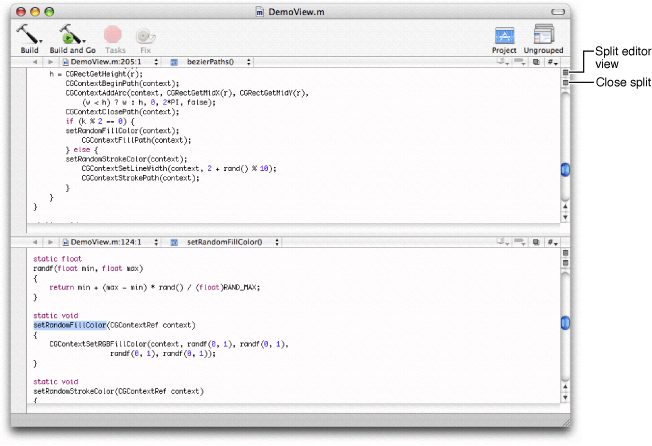Screen dimensions: 652x446
Task: Click the Build hammer icon
Action: (x=29, y=34)
